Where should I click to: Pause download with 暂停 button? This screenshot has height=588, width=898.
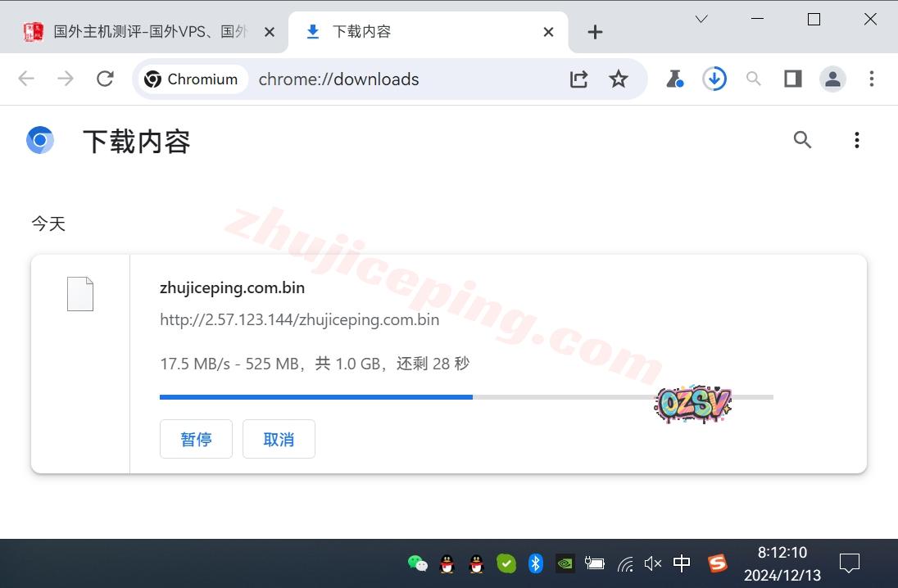[x=196, y=439]
